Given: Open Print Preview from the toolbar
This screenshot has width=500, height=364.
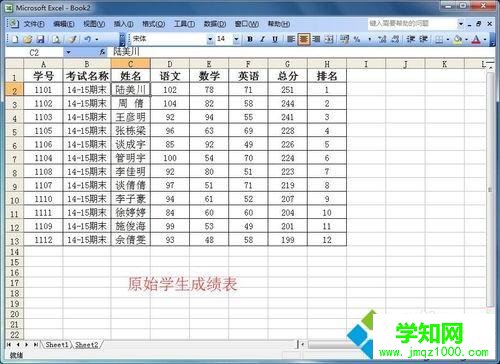Looking at the screenshot, I should click(x=56, y=39).
